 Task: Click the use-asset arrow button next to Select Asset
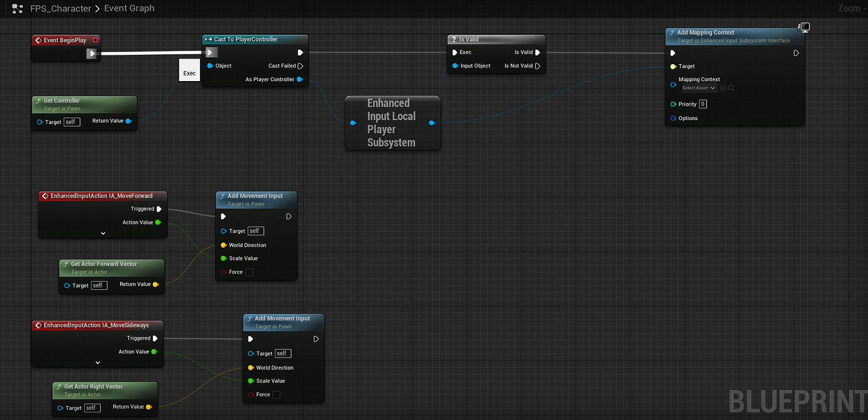(x=723, y=88)
